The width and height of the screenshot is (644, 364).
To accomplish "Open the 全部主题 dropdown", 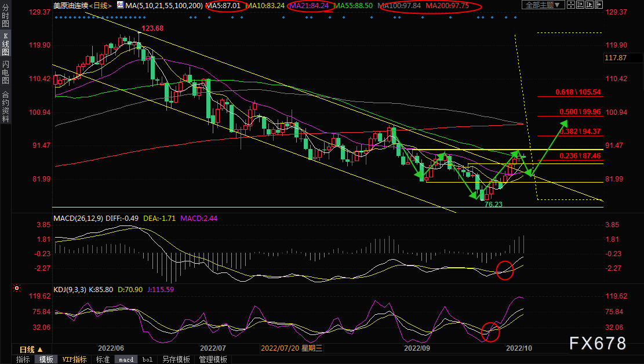I will tap(543, 5).
